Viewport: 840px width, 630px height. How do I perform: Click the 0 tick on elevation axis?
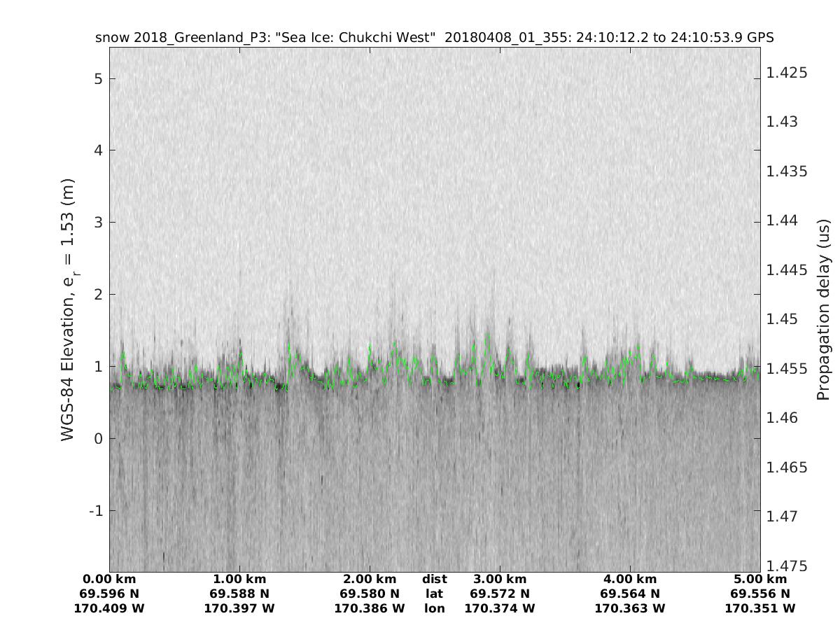pos(99,439)
